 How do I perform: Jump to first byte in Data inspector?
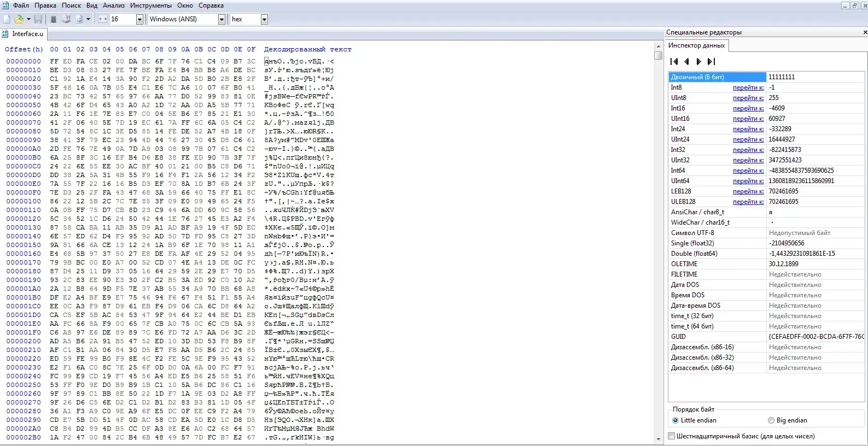674,61
